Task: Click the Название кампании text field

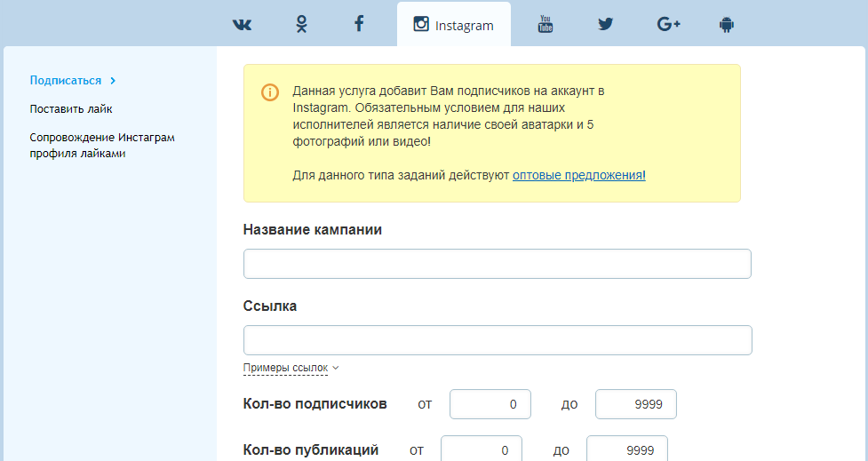Action: [x=497, y=264]
